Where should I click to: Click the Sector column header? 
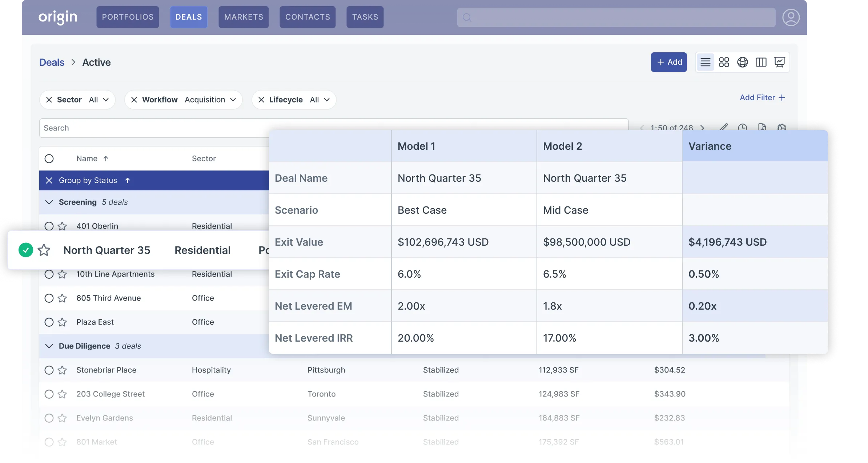click(204, 158)
